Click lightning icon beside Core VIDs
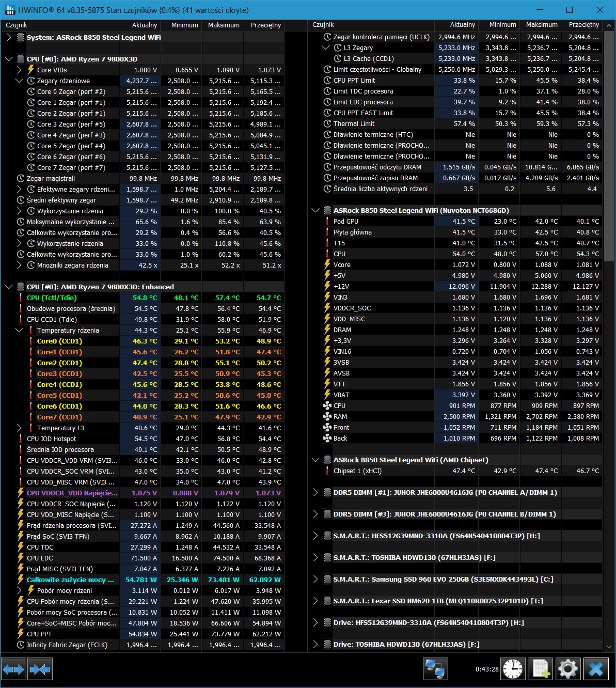 tap(31, 70)
